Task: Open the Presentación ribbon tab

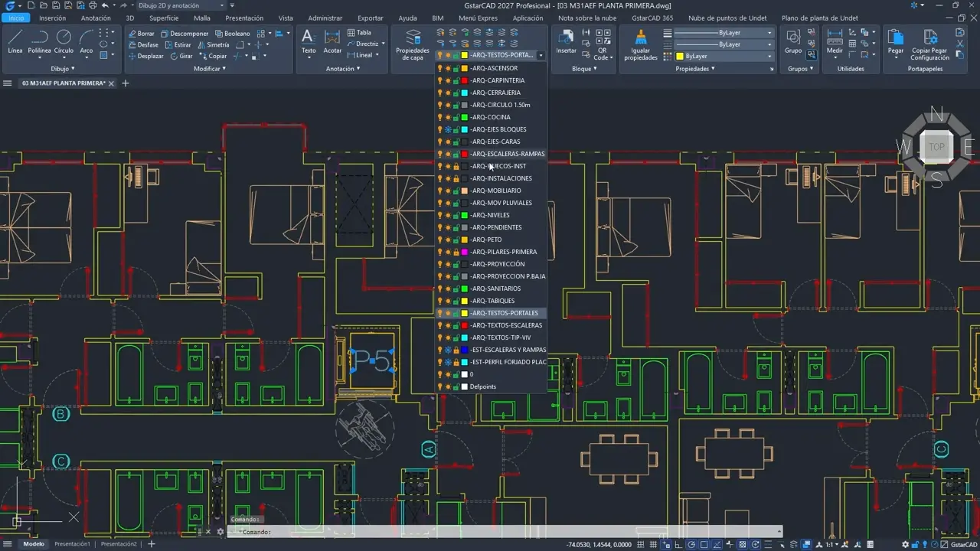Action: [244, 18]
